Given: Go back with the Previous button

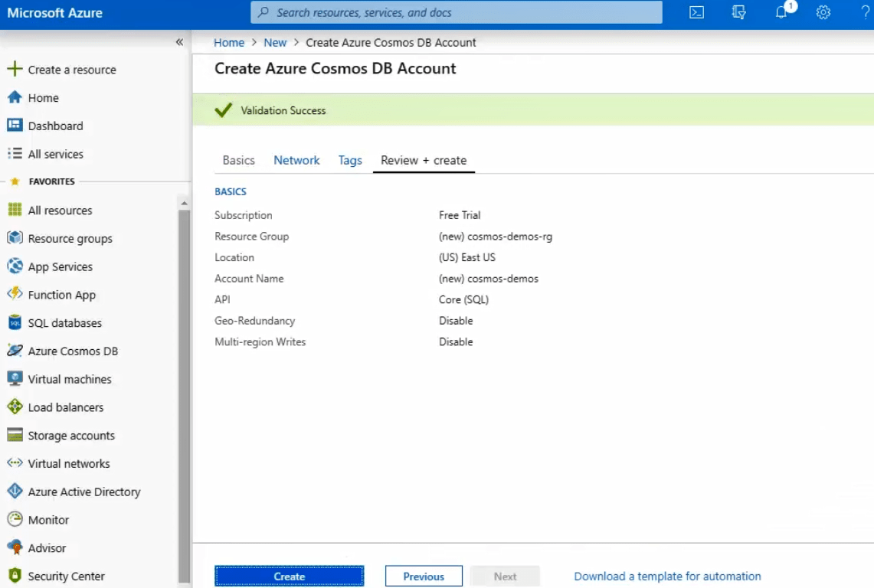Looking at the screenshot, I should point(424,577).
